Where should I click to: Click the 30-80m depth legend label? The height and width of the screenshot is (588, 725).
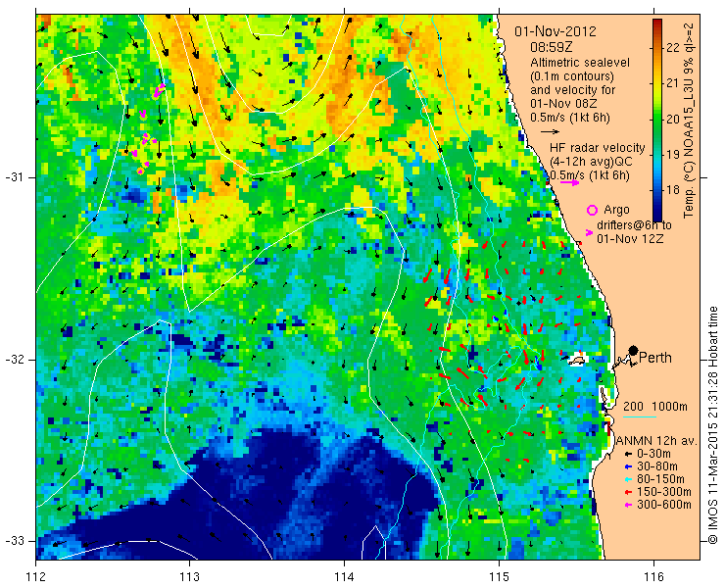[x=657, y=466]
